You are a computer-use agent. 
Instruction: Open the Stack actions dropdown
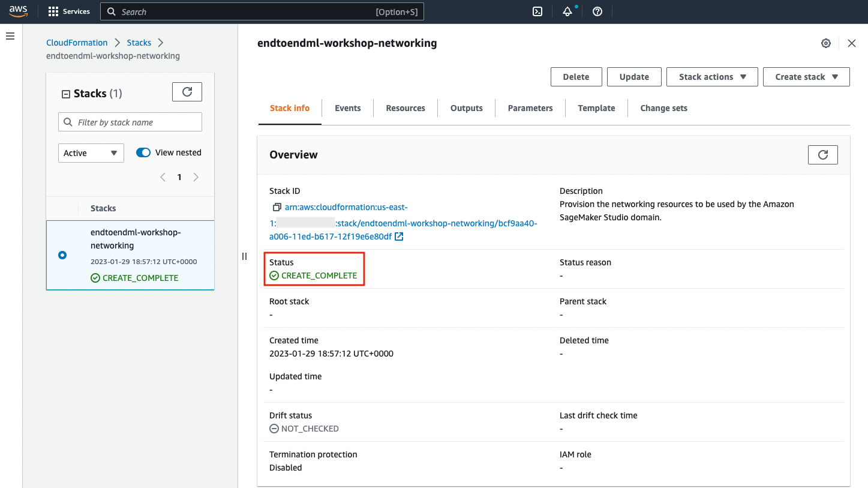712,77
